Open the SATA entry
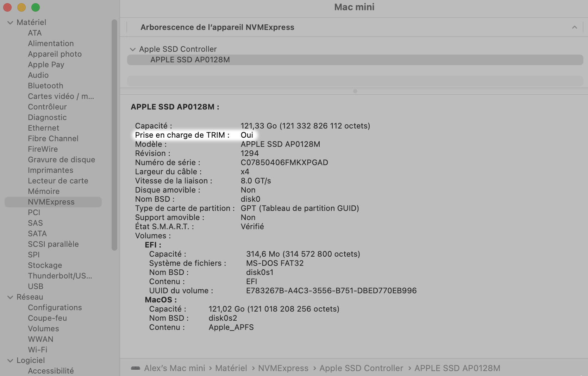 [37, 233]
